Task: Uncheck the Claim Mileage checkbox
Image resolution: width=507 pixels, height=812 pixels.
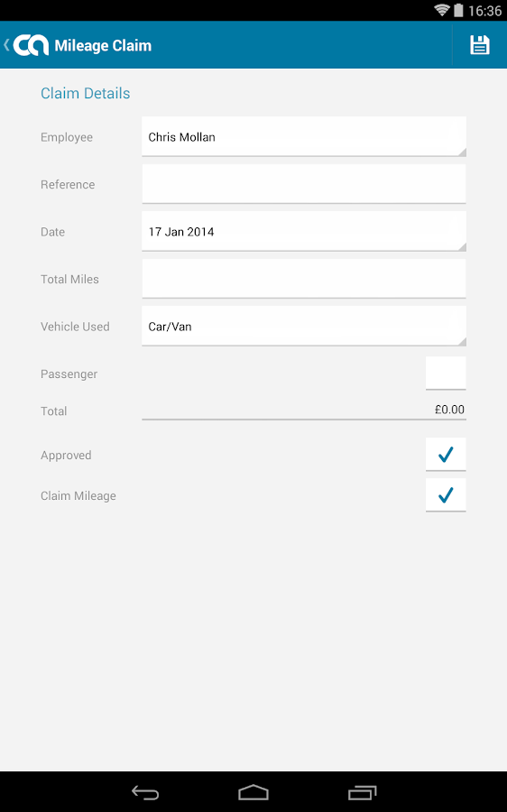Action: tap(446, 495)
